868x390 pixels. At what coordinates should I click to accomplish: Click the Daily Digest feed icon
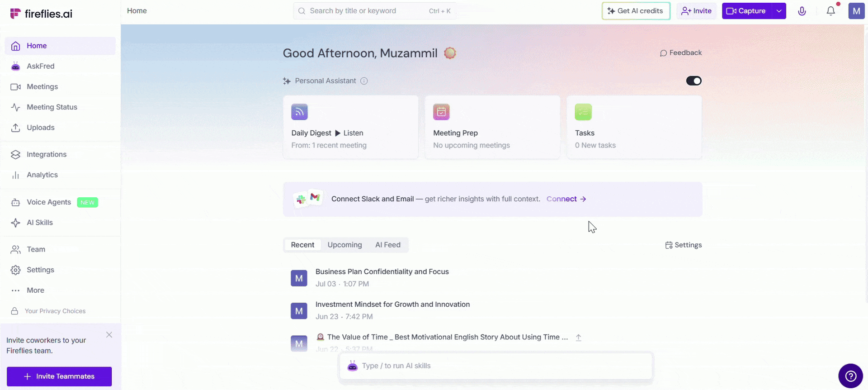299,112
